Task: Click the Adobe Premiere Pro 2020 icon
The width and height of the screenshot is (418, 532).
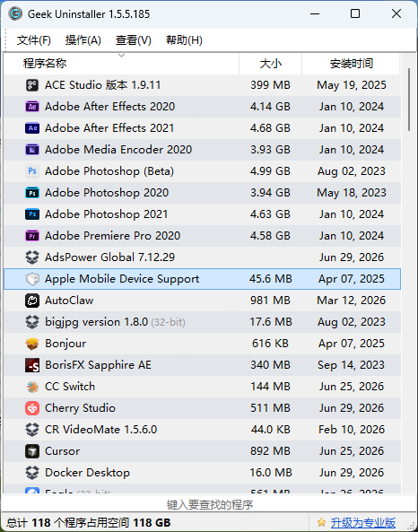Action: (x=32, y=236)
